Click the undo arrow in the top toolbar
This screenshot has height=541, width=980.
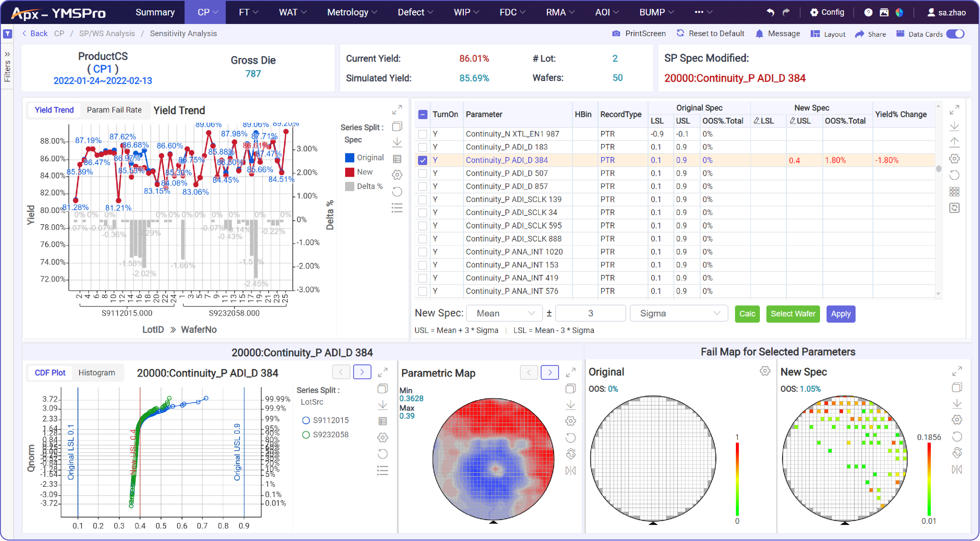[x=770, y=12]
